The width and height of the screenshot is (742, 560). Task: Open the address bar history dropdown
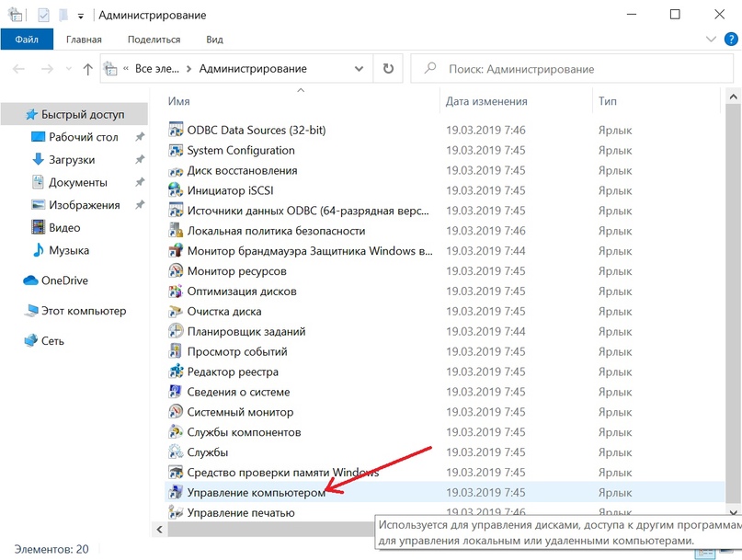coord(360,69)
